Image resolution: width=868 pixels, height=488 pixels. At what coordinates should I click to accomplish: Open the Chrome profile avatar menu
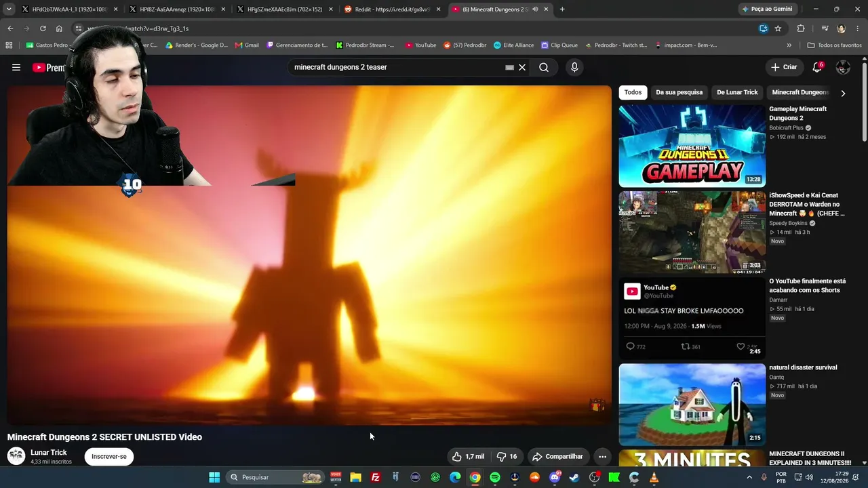[x=842, y=28]
